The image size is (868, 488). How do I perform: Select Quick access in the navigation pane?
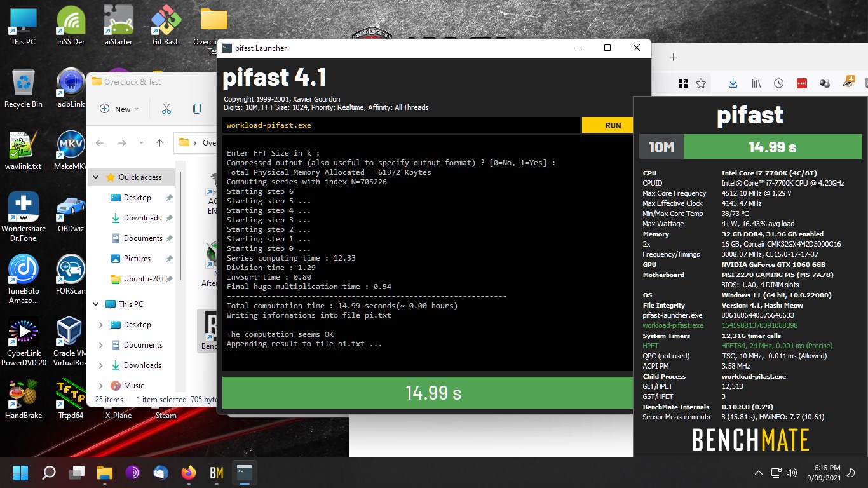pos(140,177)
